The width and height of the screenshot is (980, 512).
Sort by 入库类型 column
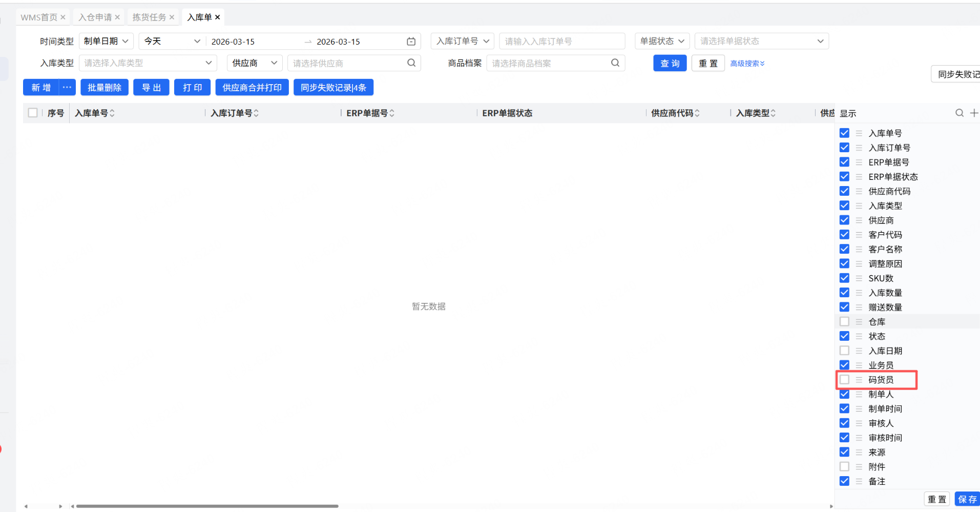coord(773,113)
